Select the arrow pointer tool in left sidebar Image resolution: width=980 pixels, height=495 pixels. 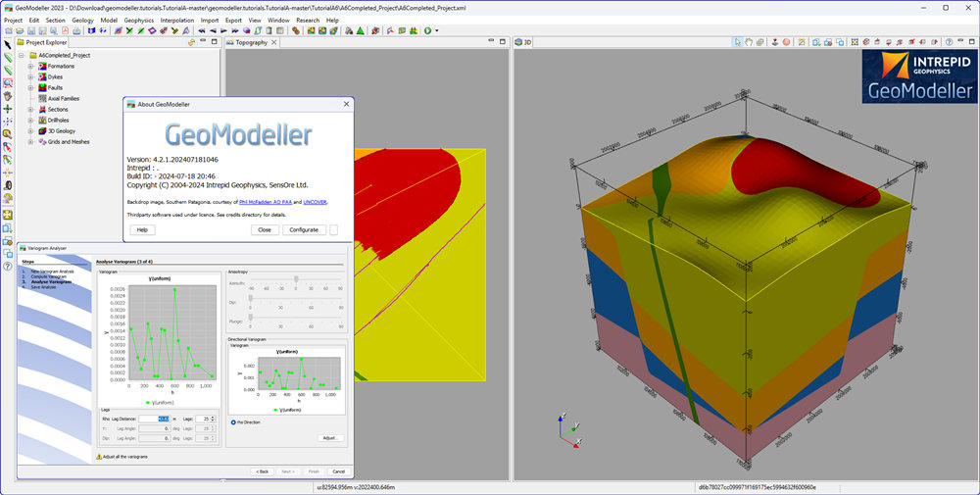[x=8, y=45]
